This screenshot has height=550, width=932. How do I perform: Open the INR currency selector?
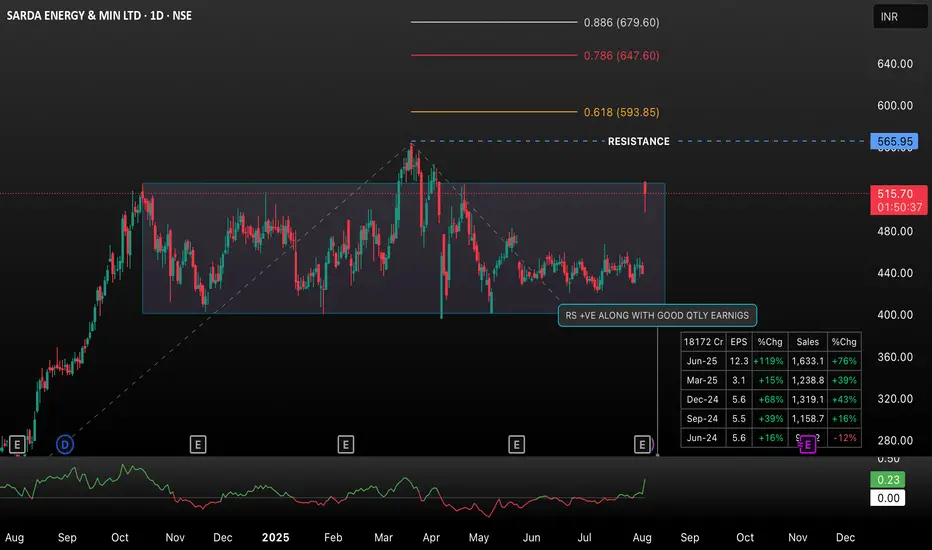click(x=899, y=17)
